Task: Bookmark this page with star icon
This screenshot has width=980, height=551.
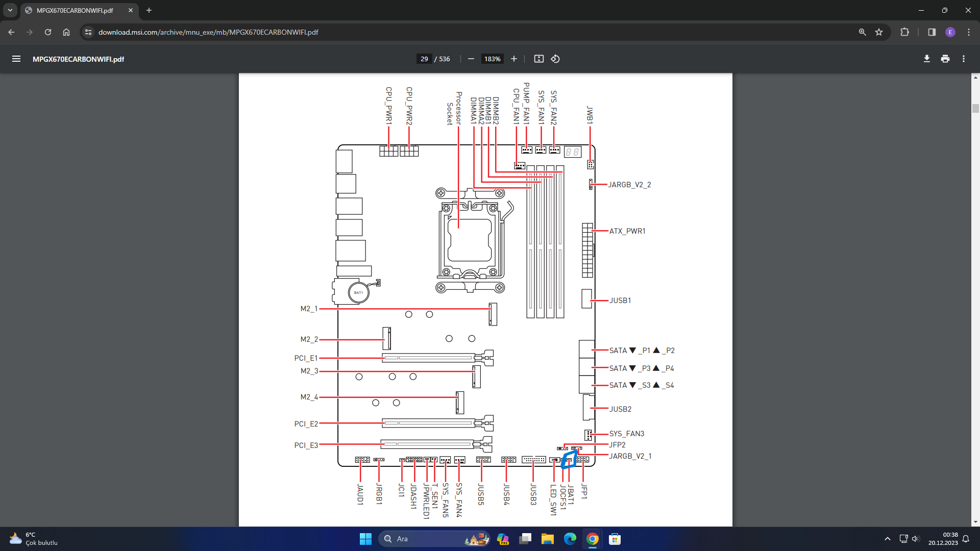Action: pyautogui.click(x=879, y=32)
